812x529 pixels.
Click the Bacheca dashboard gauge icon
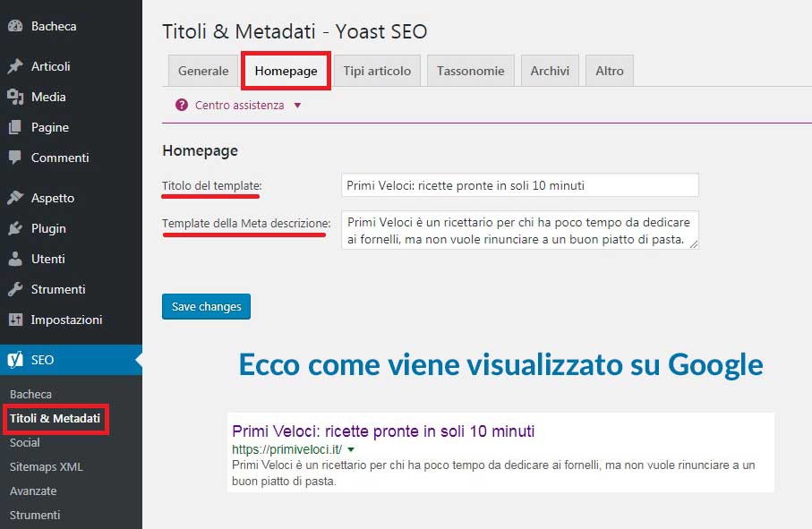tap(15, 26)
